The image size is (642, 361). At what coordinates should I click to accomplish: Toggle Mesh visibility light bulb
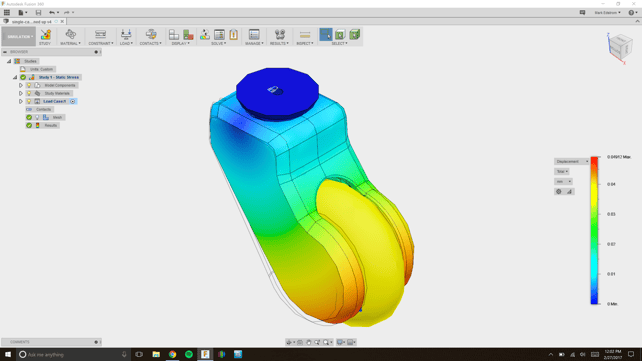point(37,117)
